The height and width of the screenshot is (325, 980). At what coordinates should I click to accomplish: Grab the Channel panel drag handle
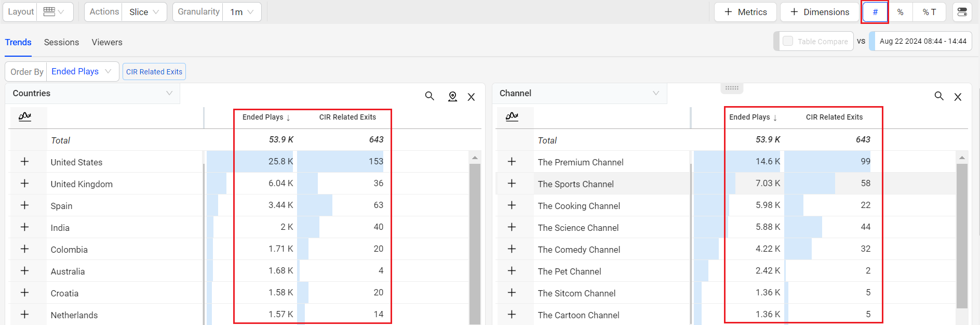coord(732,88)
